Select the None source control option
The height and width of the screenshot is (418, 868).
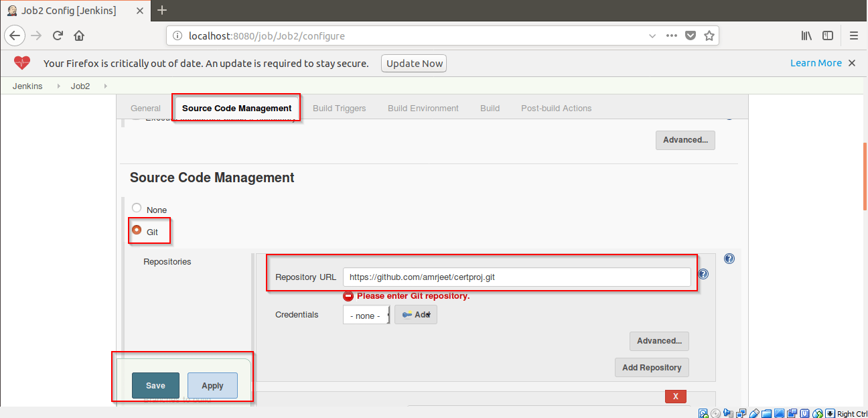tap(137, 208)
